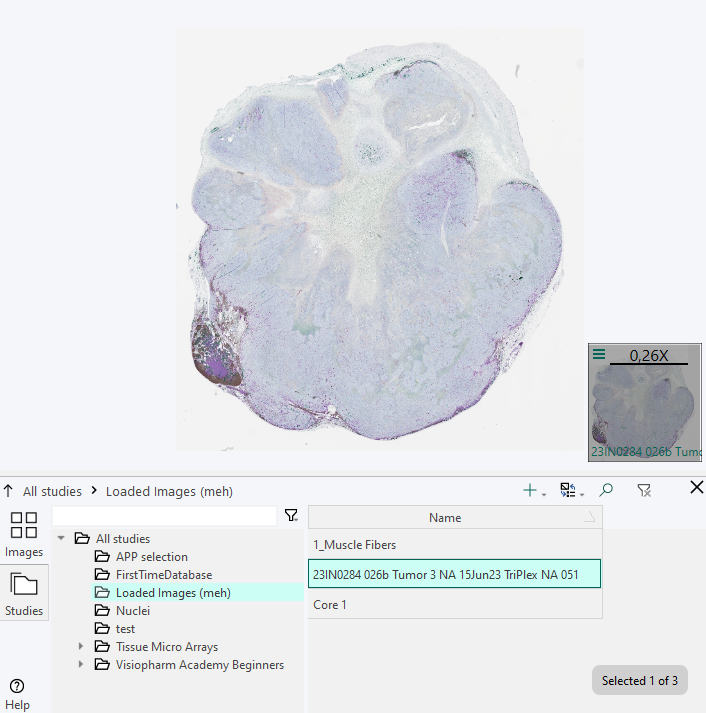The width and height of the screenshot is (706, 713).
Task: Collapse the All studies tree node
Action: [61, 538]
